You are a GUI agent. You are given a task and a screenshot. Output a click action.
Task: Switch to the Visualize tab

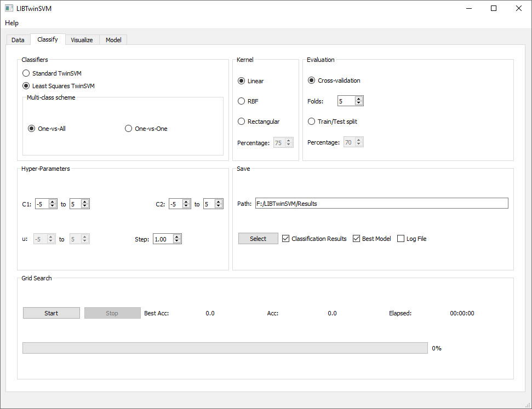click(82, 39)
